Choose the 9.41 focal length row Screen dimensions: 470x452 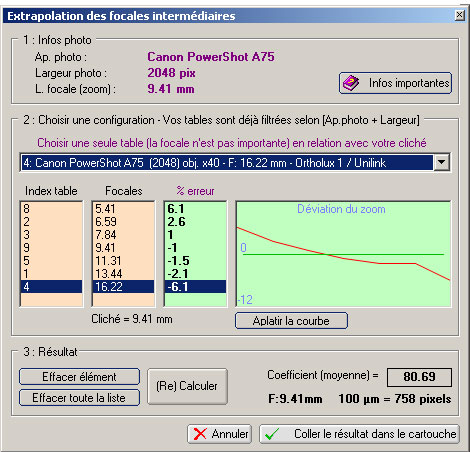[x=123, y=248]
